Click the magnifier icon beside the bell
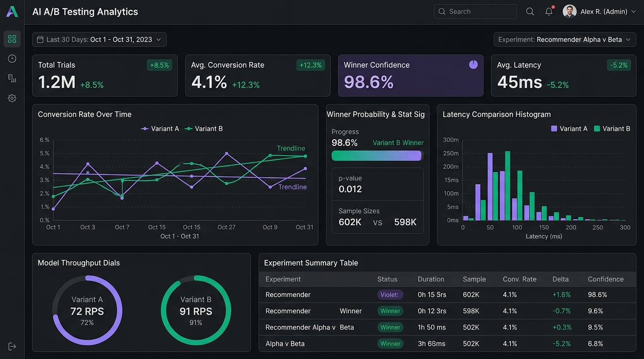 (x=530, y=12)
